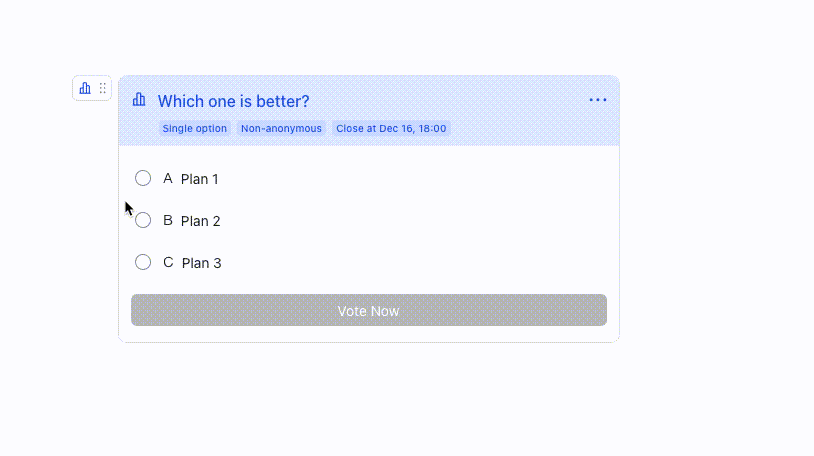Select the radio button for option B
The height and width of the screenshot is (456, 814).
point(143,220)
